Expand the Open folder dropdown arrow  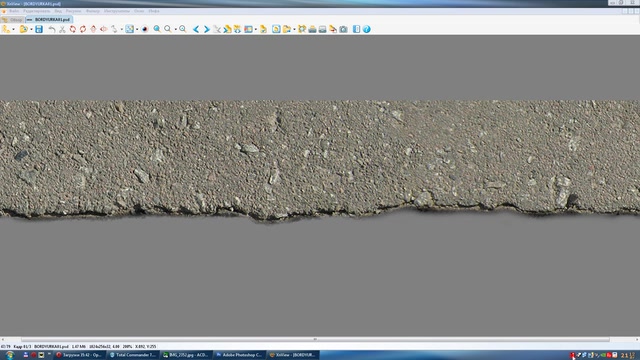click(x=31, y=29)
